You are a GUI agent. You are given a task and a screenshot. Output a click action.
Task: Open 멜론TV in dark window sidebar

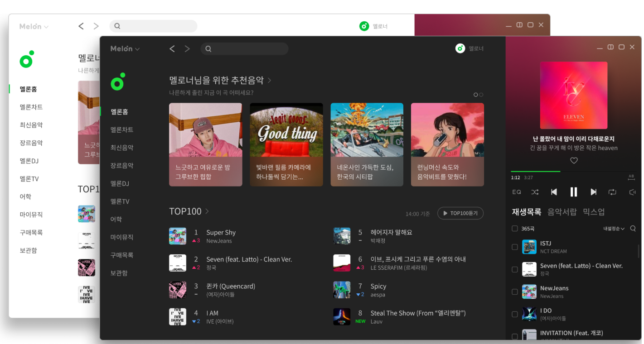point(120,201)
